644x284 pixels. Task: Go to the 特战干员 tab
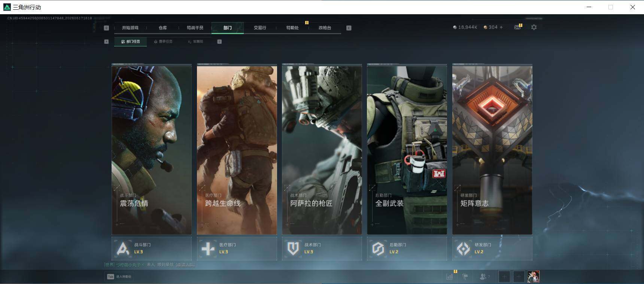coord(195,28)
